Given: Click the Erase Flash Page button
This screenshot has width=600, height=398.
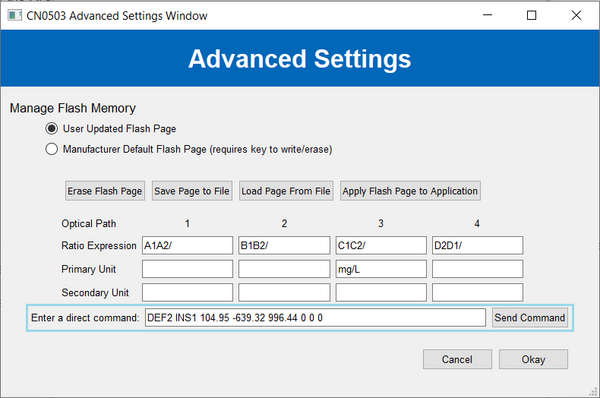Looking at the screenshot, I should [x=105, y=191].
